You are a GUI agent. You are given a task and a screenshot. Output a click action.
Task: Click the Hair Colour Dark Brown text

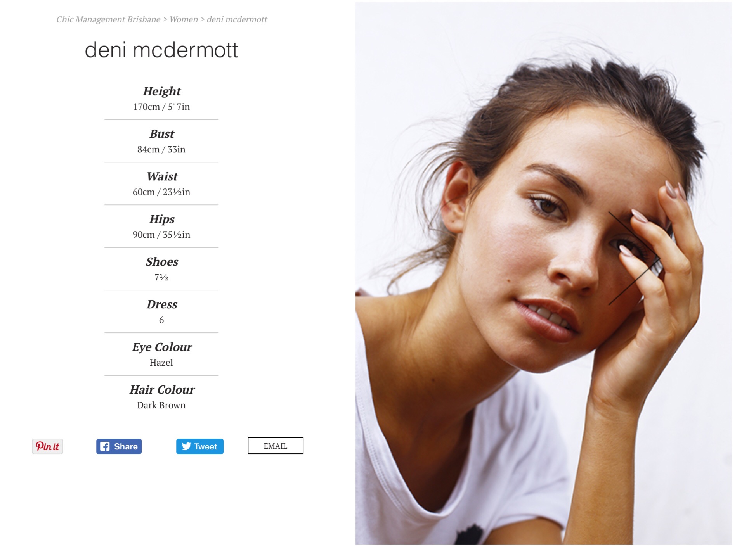(x=161, y=406)
